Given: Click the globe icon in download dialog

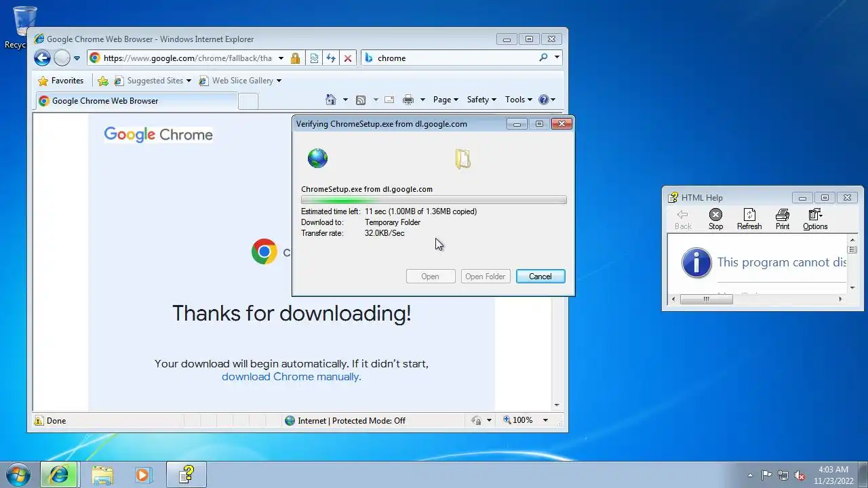Looking at the screenshot, I should tap(317, 158).
